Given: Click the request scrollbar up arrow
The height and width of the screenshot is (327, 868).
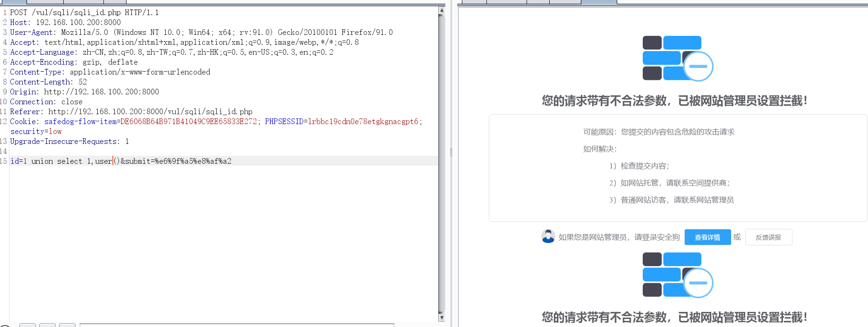Looking at the screenshot, I should (x=442, y=10).
